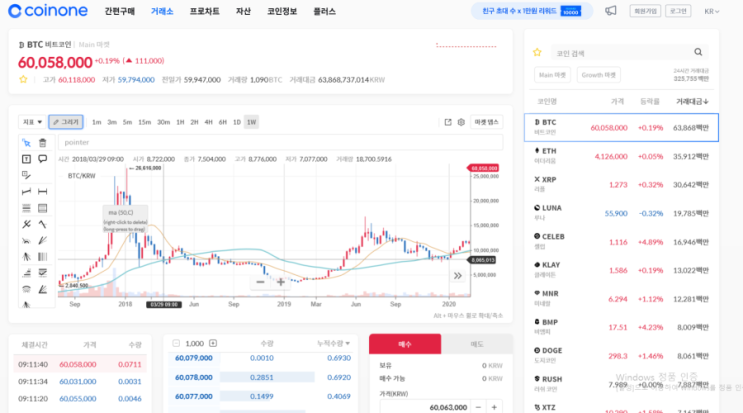Screen dimensions: 743x413
Task: Click order book price 60,077,000
Action: [x=194, y=396]
